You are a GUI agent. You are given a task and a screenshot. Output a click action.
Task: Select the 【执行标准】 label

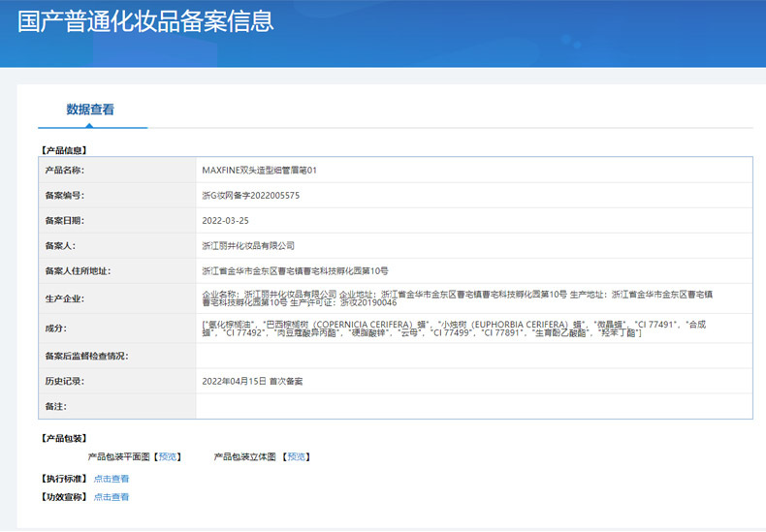63,479
